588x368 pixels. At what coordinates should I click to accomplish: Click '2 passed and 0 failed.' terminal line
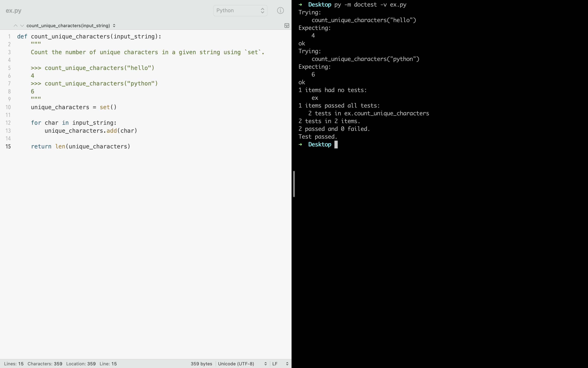tap(334, 129)
